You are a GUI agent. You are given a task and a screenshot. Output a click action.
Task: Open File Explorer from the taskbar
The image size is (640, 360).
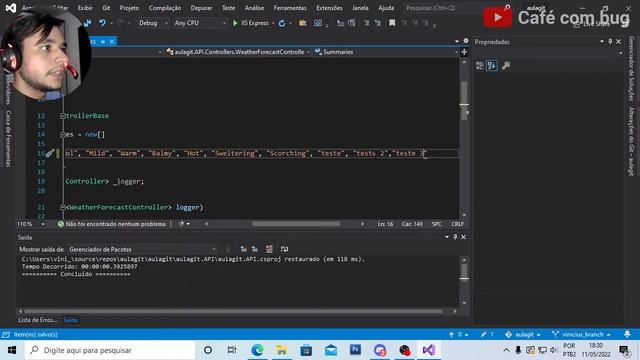282,350
